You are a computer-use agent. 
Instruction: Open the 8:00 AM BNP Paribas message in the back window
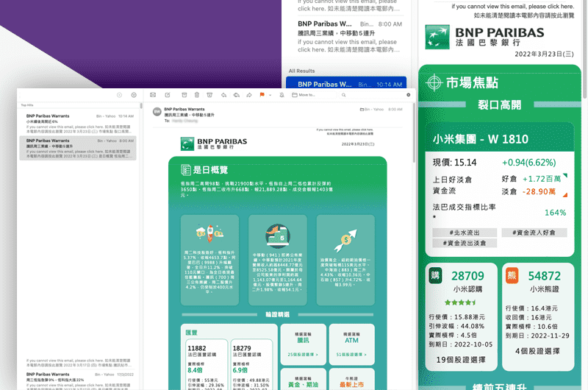point(350,36)
